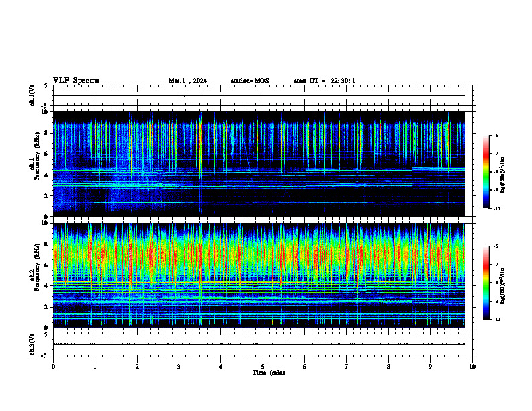
Task: Click the ch.2 spectrogram color scale bar
Action: pyautogui.click(x=486, y=283)
